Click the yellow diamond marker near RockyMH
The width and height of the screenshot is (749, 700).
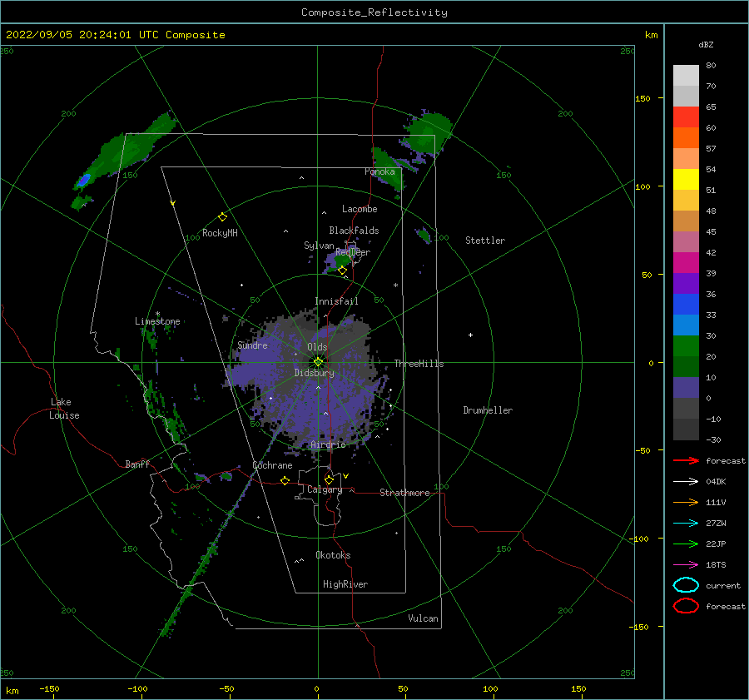222,217
